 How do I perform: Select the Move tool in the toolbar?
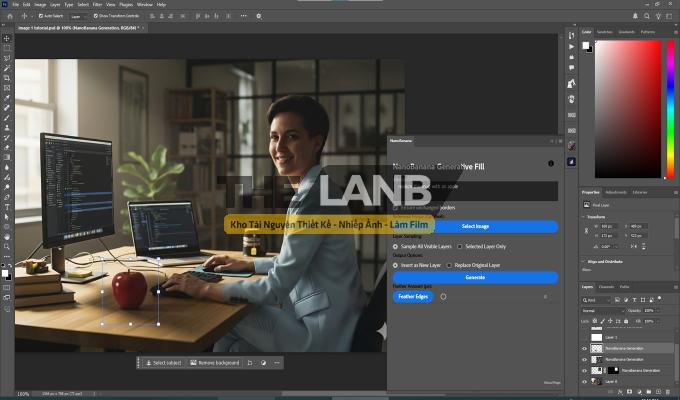pyautogui.click(x=7, y=38)
